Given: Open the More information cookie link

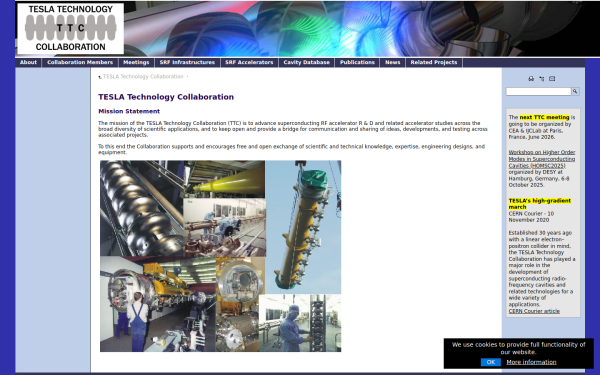Looking at the screenshot, I should click(x=531, y=362).
